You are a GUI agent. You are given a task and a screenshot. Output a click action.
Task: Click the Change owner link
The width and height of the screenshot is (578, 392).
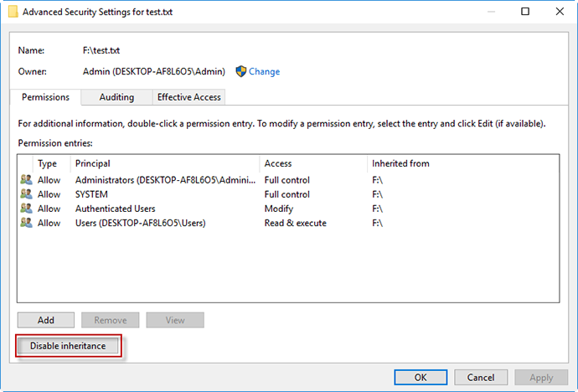click(x=264, y=72)
